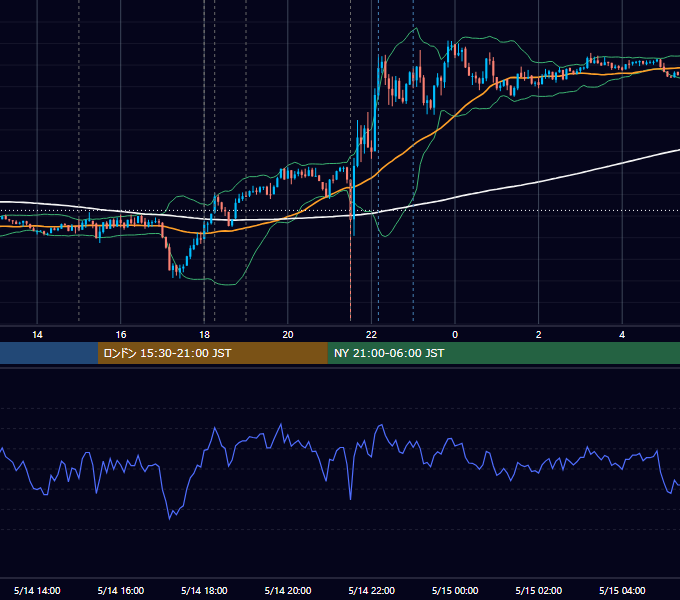680x600 pixels.
Task: Click the '20' hour label on price chart axis
Action: click(288, 335)
